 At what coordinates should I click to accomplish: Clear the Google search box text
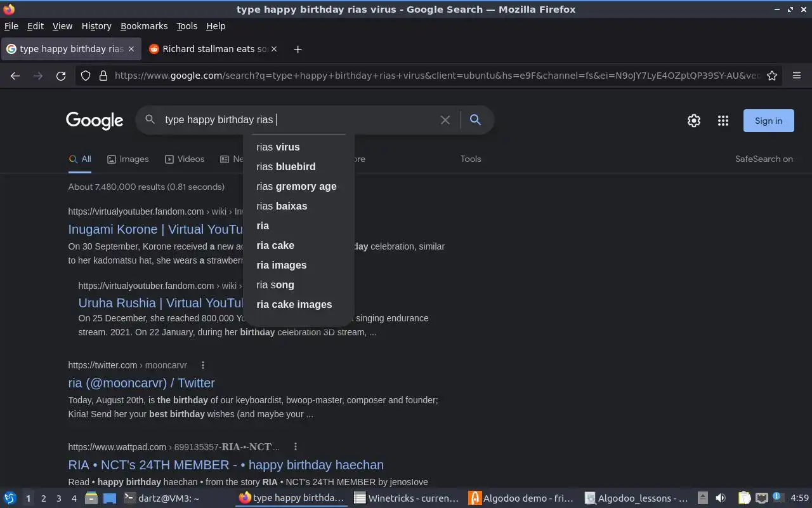[445, 119]
